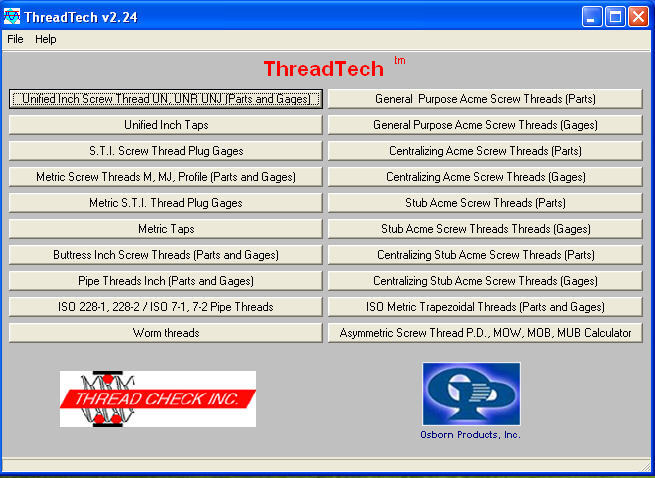Image resolution: width=655 pixels, height=478 pixels.
Task: Open General Purpose Acme Screw Threads (Parts)
Action: click(x=485, y=99)
